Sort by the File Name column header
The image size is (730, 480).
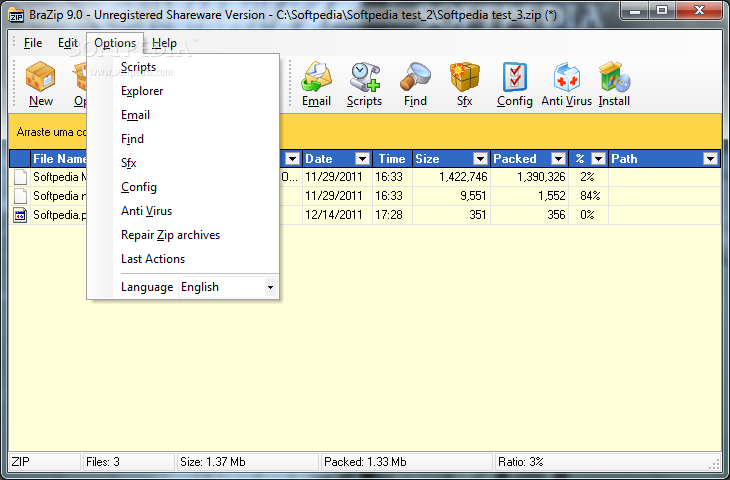(x=60, y=159)
